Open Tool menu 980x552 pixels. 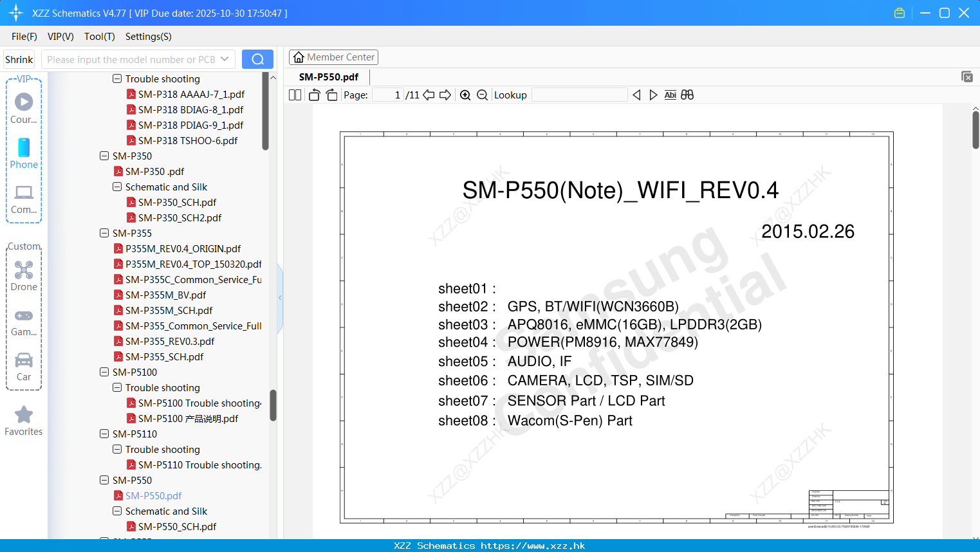coord(99,37)
